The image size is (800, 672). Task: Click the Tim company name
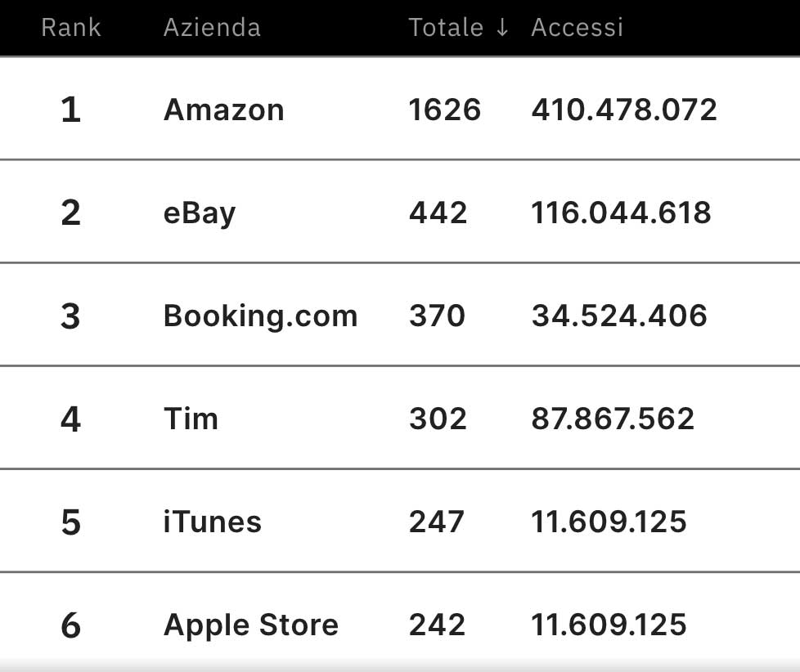(191, 418)
